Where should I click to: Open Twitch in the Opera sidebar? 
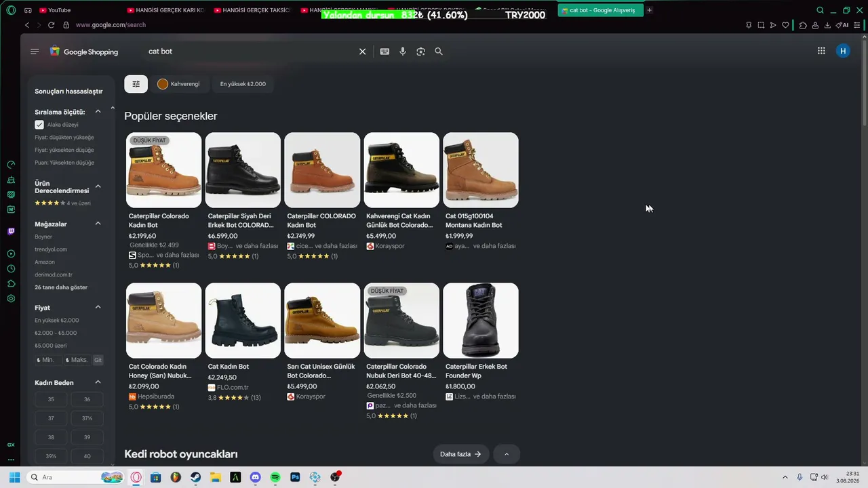(x=11, y=231)
